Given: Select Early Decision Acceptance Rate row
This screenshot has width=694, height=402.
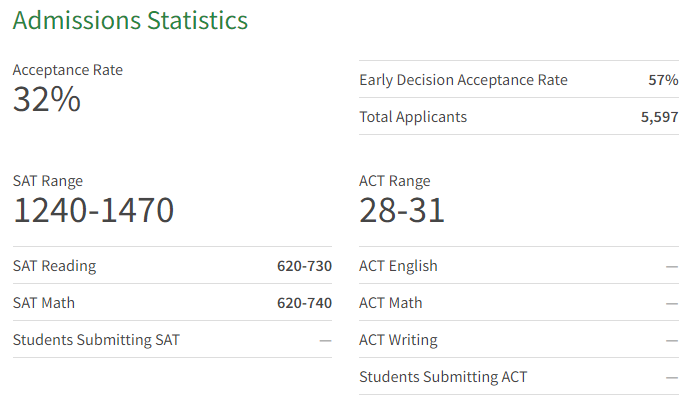Looking at the screenshot, I should tap(519, 80).
